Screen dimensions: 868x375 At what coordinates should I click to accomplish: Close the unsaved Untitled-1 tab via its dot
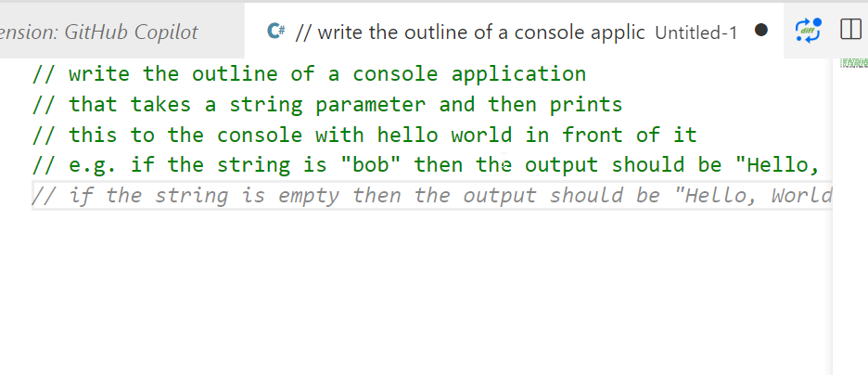point(761,32)
